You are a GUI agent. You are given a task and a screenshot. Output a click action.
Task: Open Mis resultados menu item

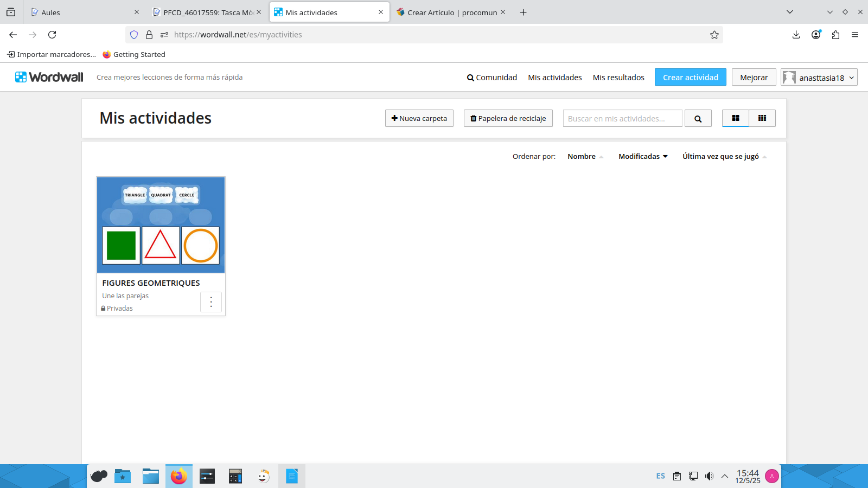[618, 78]
